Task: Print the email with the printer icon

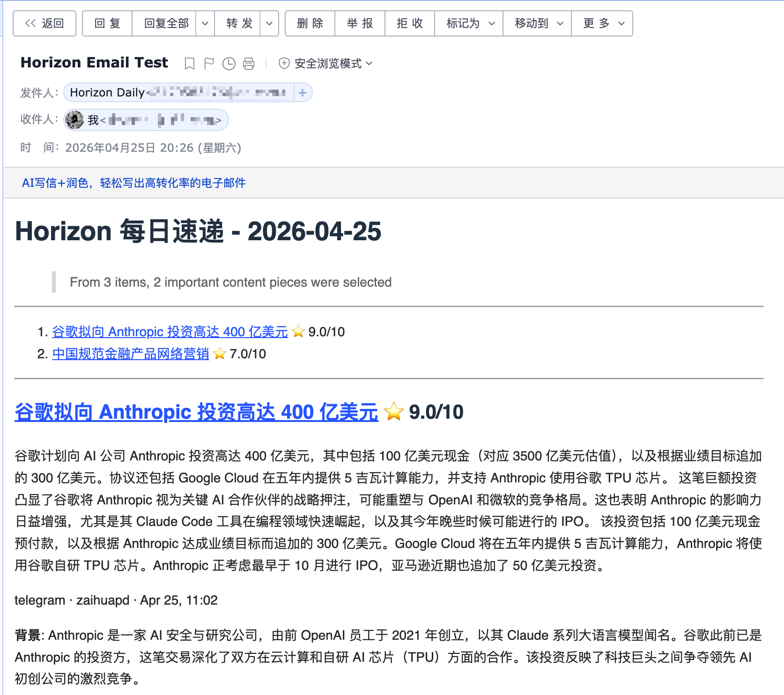Action: coord(249,63)
